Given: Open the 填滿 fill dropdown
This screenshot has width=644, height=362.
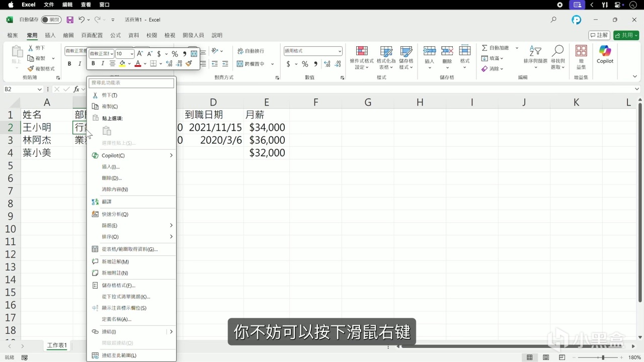Looking at the screenshot, I should click(x=493, y=58).
